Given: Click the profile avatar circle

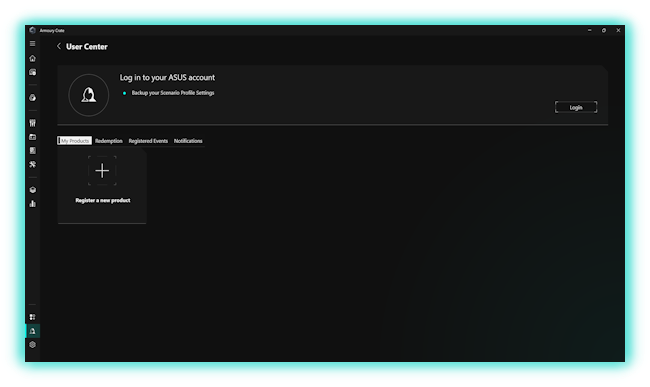Looking at the screenshot, I should 89,95.
